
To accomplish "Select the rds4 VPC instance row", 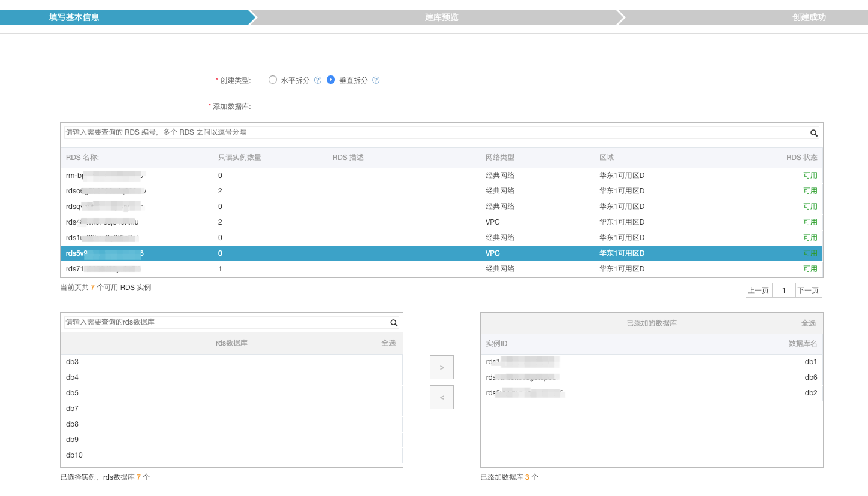I will (442, 222).
